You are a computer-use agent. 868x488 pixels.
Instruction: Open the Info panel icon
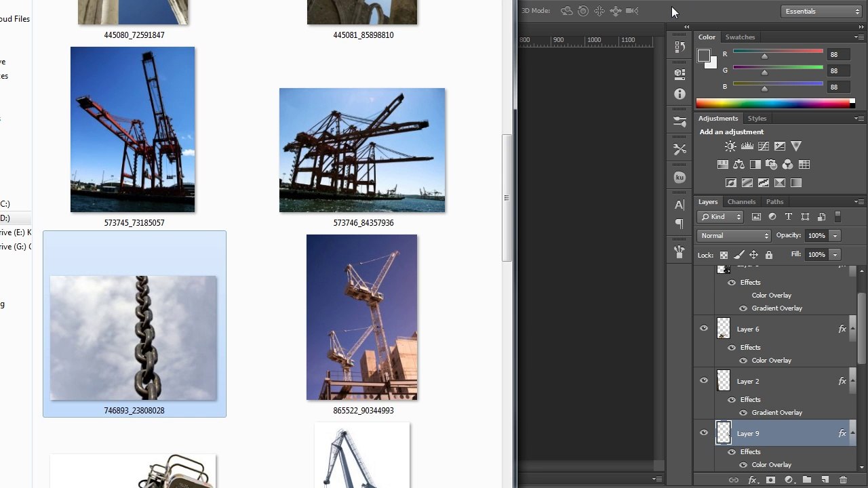pyautogui.click(x=679, y=94)
